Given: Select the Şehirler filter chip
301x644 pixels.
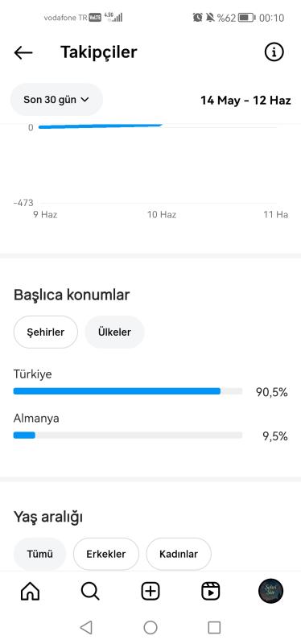Looking at the screenshot, I should click(46, 332).
